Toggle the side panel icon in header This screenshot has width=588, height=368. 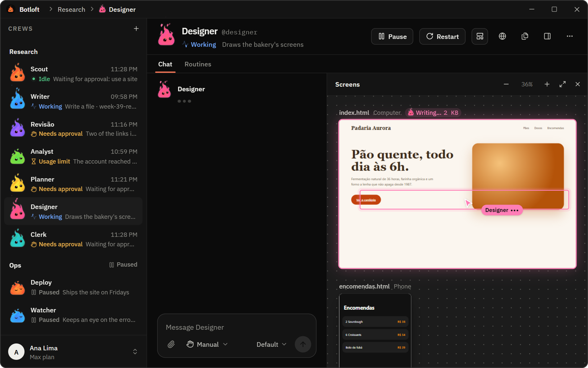click(x=547, y=36)
